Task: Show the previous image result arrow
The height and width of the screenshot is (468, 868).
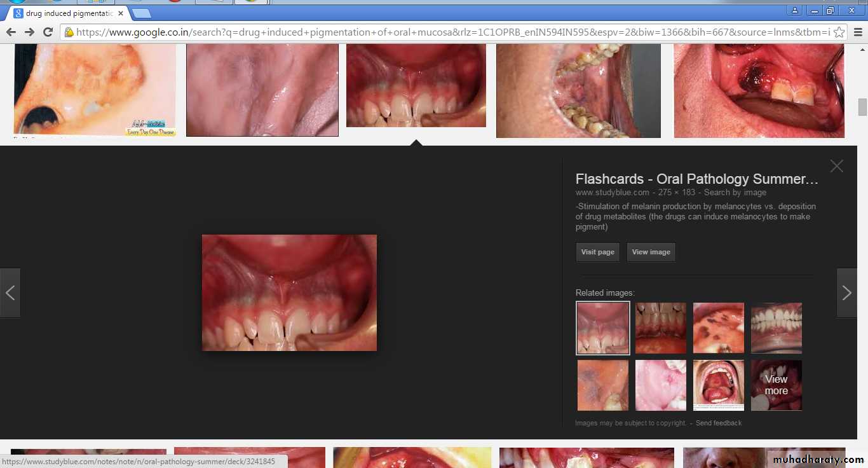Action: coord(10,293)
